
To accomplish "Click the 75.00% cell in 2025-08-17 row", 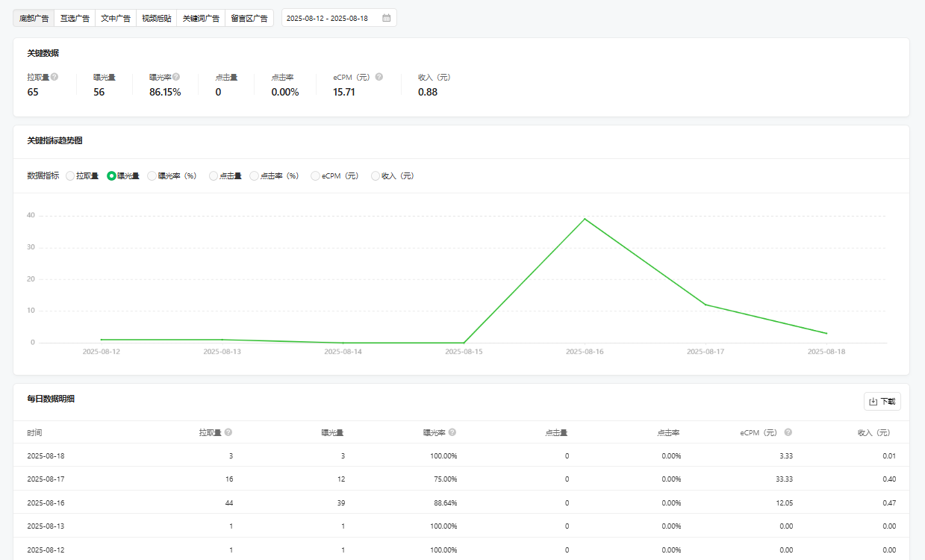I will coord(445,479).
